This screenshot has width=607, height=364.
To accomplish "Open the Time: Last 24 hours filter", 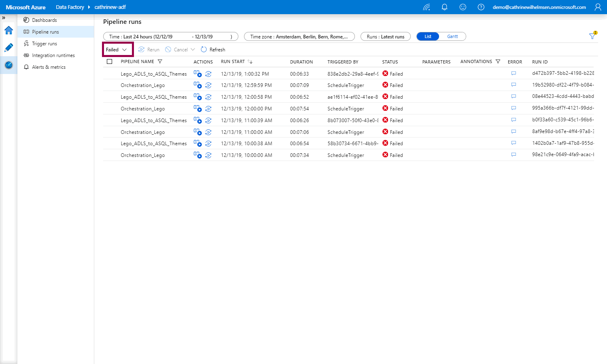I will 170,36.
